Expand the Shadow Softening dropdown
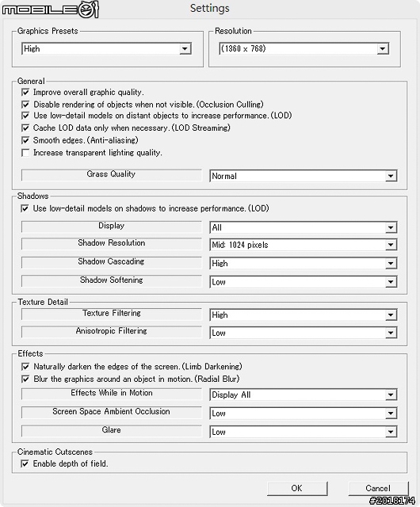420x507 pixels. click(304, 282)
